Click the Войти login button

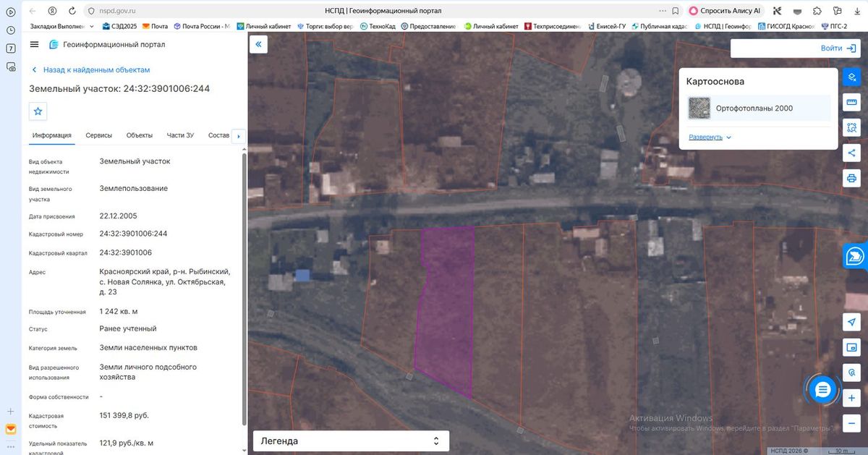838,48
